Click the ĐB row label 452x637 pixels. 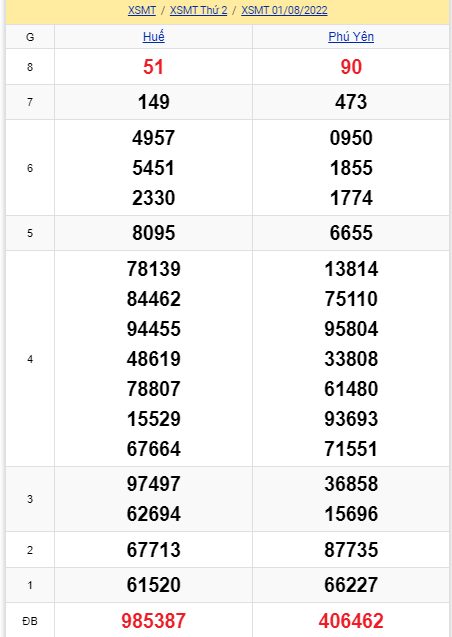click(30, 621)
